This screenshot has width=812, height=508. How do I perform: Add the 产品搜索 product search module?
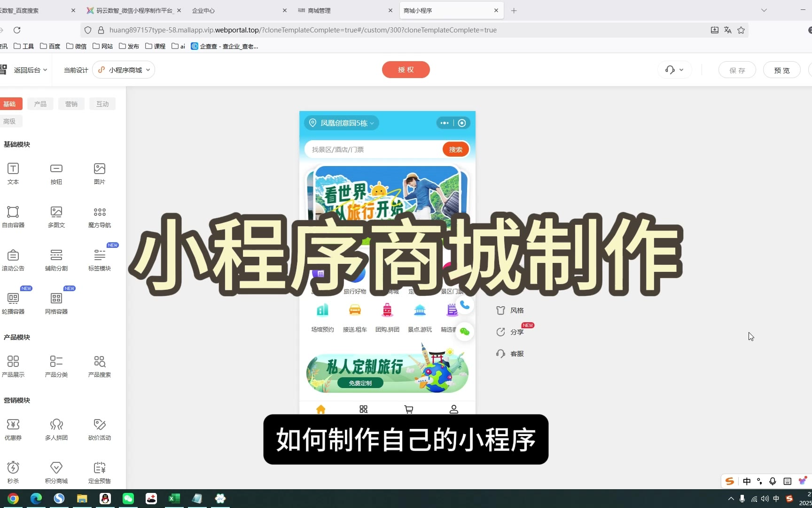click(x=100, y=366)
